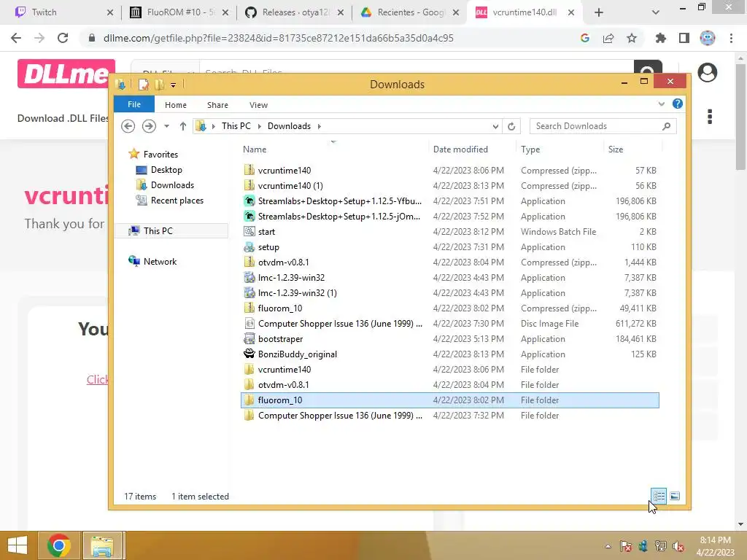The image size is (747, 560).
Task: Select otvdm-v0.8.1 compressed zip file
Action: (449, 262)
